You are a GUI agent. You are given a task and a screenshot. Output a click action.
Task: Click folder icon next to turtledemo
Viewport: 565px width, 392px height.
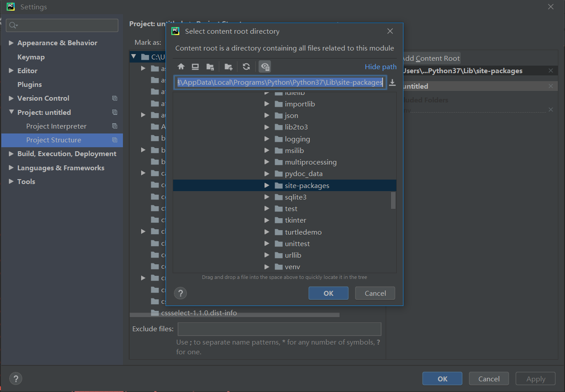(x=279, y=232)
